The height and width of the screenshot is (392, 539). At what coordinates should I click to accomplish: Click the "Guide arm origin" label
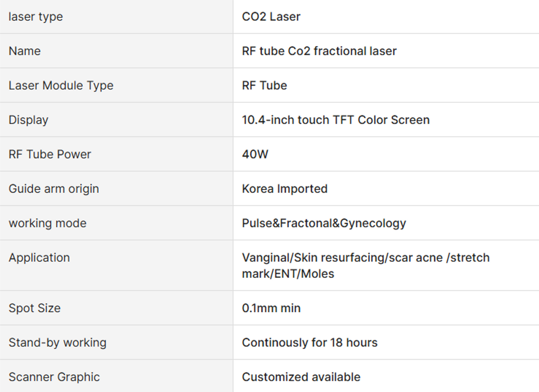(x=54, y=189)
